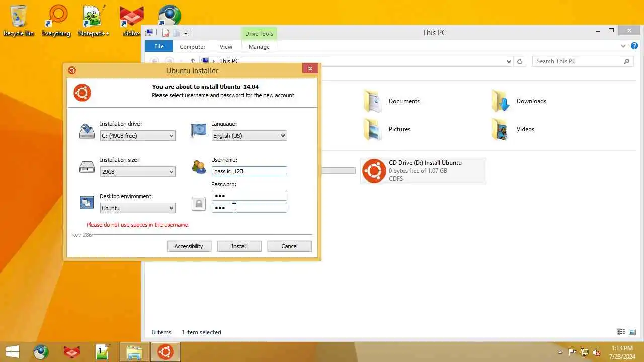Click the search magnifier icon in Explorer
644x362 pixels.
pos(626,61)
